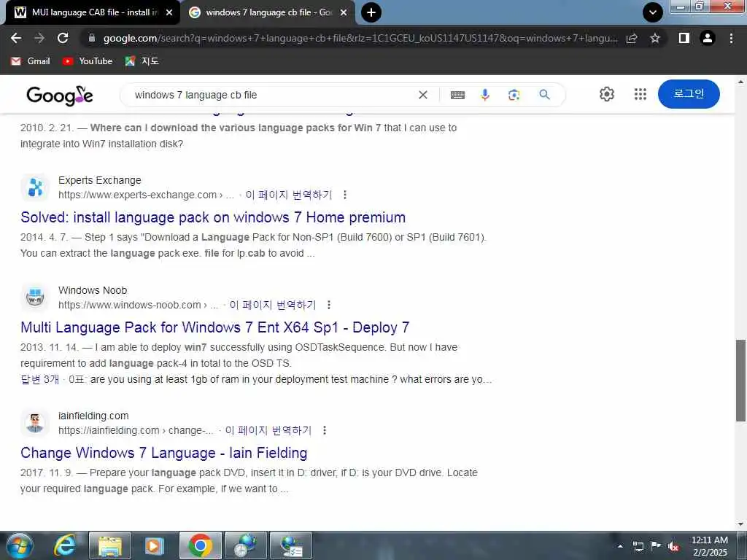The width and height of the screenshot is (747, 560).
Task: Click the Experts Exchange site name
Action: (x=99, y=180)
